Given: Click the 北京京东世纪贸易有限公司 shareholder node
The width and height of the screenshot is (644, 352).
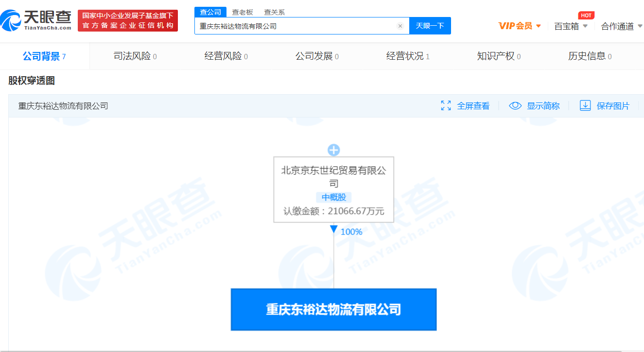Looking at the screenshot, I should point(333,189).
